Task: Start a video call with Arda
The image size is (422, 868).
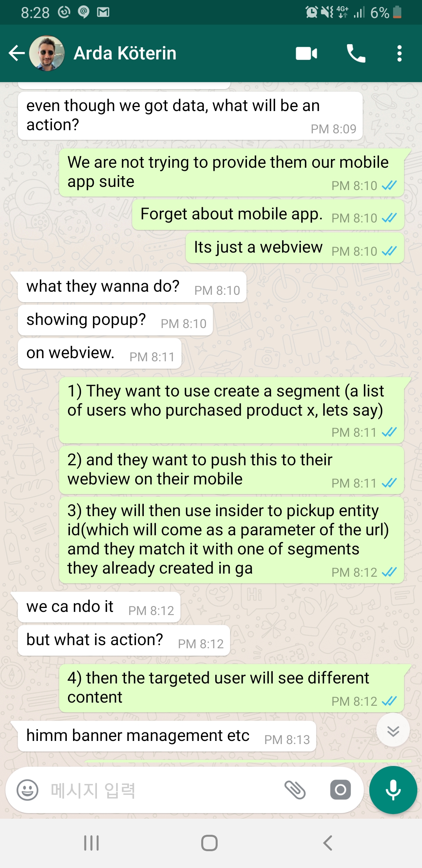Action: point(307,53)
